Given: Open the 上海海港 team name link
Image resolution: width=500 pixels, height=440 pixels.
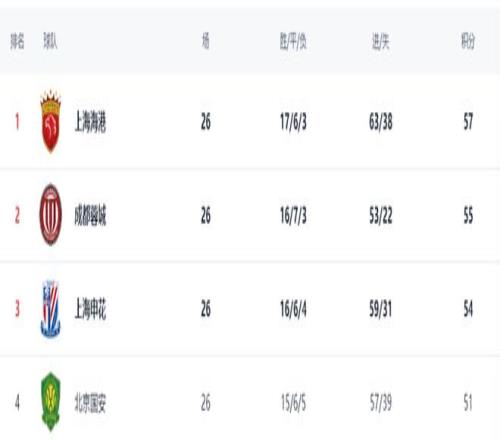Looking at the screenshot, I should pyautogui.click(x=90, y=122).
